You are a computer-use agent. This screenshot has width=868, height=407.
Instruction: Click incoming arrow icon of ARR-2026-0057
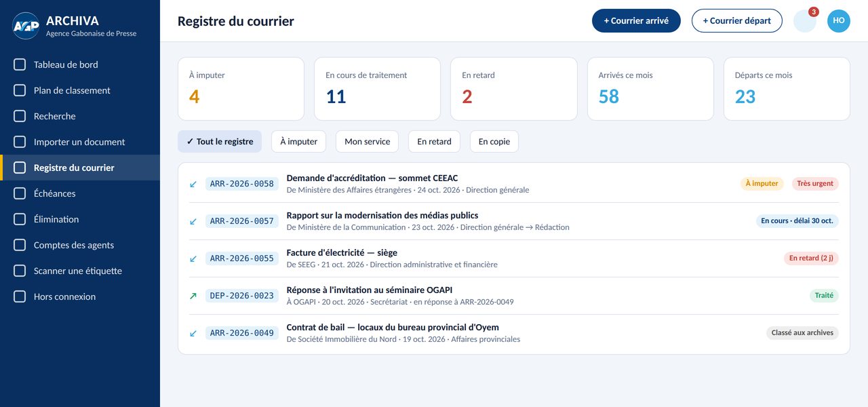pos(193,221)
